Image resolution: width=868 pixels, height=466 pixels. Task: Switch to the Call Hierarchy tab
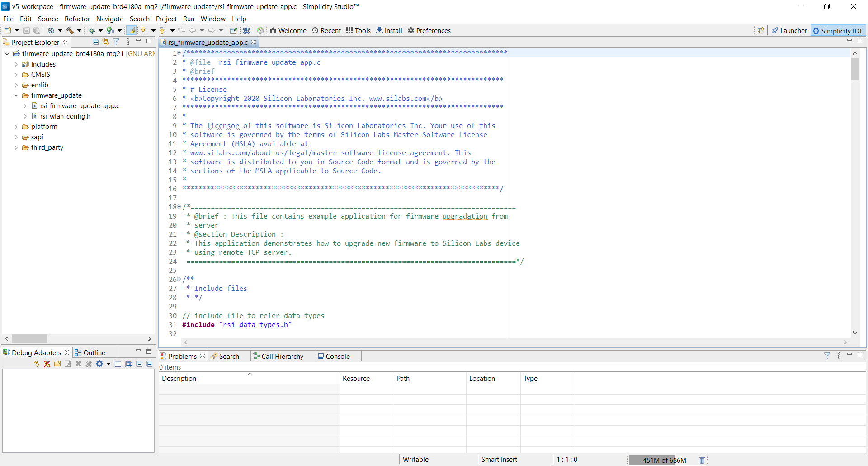[281, 356]
